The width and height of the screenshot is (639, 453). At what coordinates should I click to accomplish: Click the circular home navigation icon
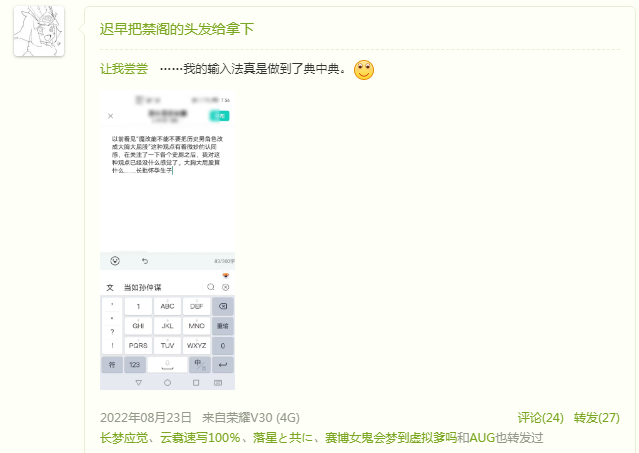(x=167, y=383)
